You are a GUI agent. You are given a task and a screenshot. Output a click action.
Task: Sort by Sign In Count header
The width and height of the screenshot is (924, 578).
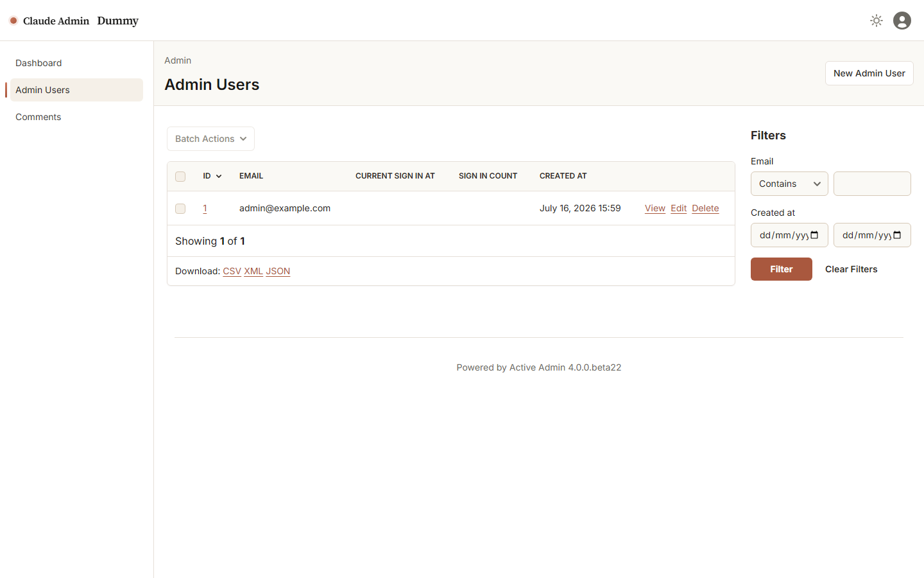click(x=488, y=176)
